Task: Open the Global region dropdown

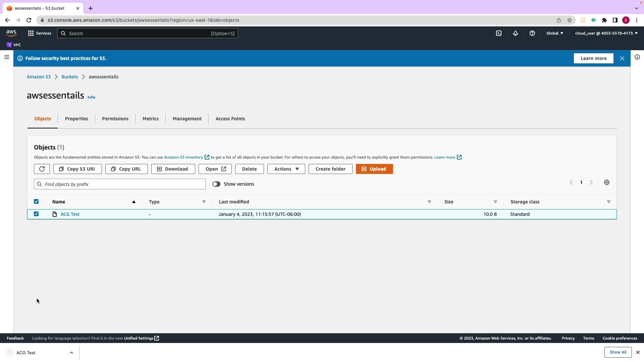Action: coord(555,33)
